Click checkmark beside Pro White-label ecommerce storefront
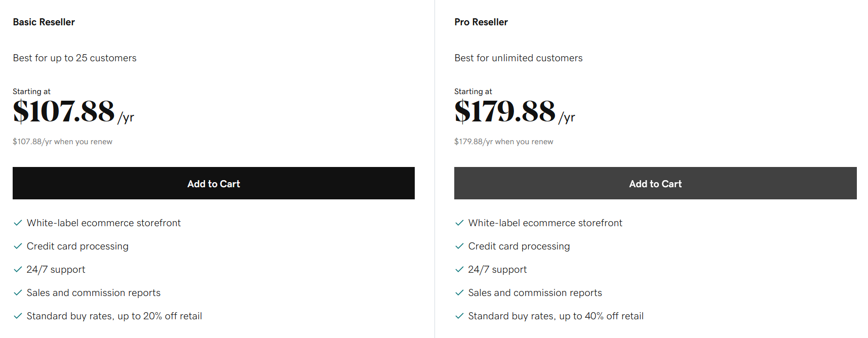This screenshot has width=868, height=338. pos(459,223)
